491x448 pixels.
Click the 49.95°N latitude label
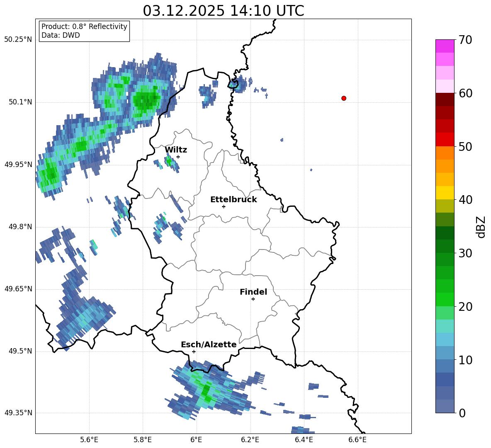18,164
